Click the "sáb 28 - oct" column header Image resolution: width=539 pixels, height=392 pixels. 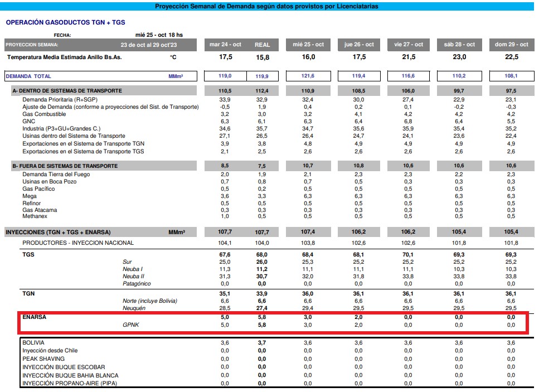tap(459, 44)
